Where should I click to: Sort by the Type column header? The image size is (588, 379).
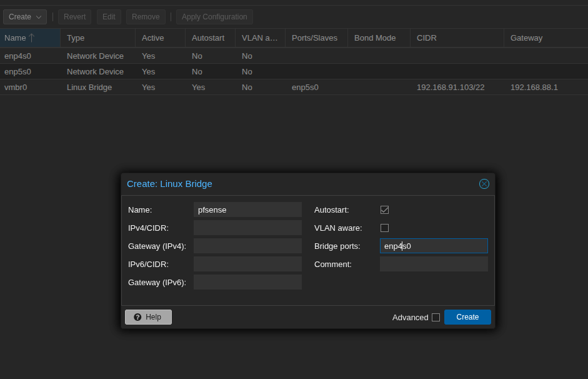[x=97, y=38]
